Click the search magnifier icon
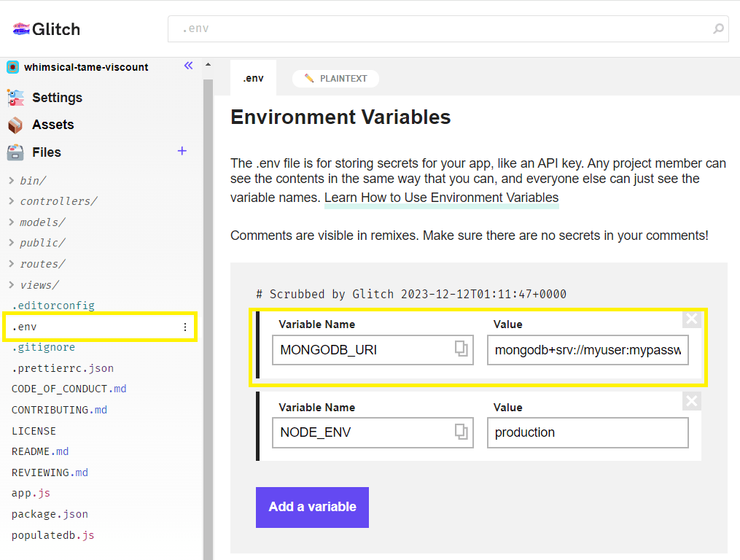Viewport: 740px width, 560px height. [x=718, y=29]
